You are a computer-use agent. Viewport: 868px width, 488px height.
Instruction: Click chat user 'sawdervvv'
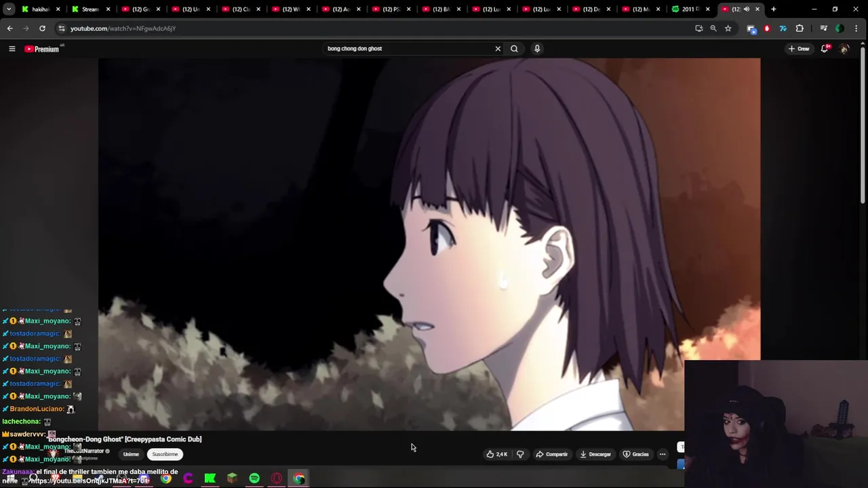point(26,434)
